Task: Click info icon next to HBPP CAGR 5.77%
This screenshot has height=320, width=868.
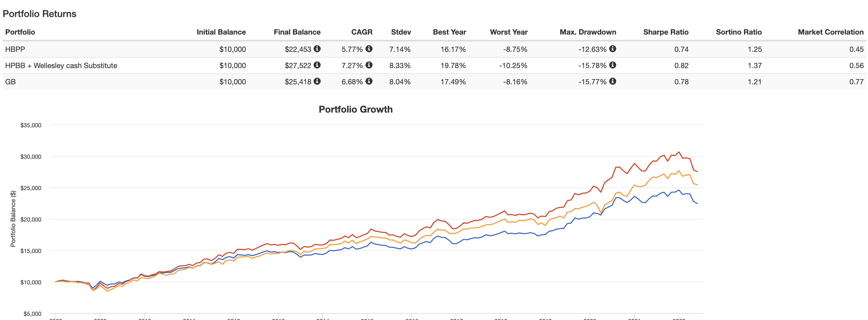Action: click(369, 49)
